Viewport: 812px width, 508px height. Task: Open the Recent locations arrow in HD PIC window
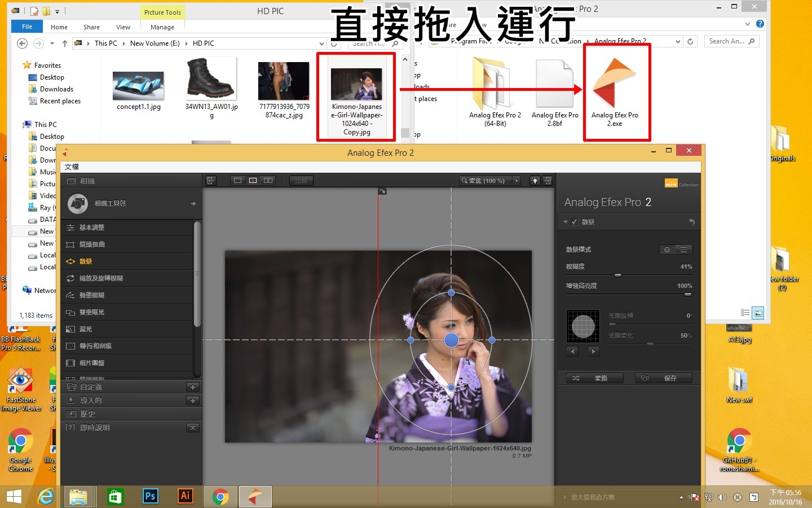pos(52,43)
